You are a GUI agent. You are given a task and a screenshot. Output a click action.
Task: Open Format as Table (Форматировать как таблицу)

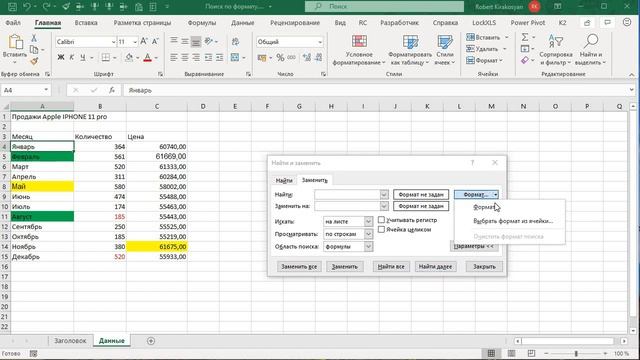pos(410,50)
